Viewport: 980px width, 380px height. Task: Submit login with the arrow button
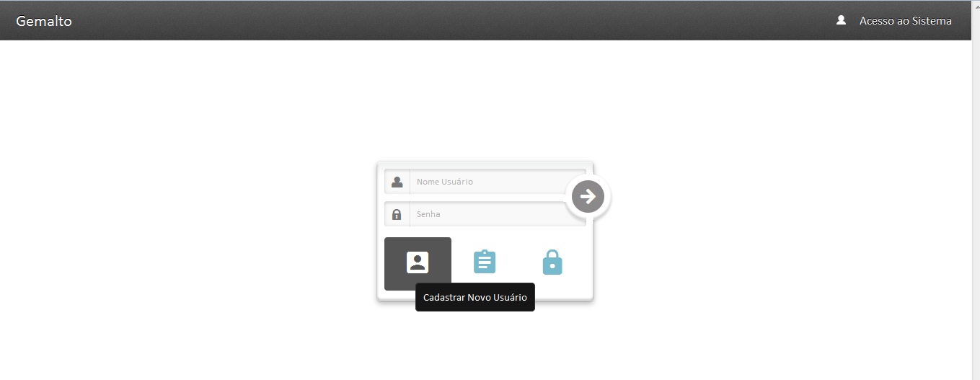588,196
